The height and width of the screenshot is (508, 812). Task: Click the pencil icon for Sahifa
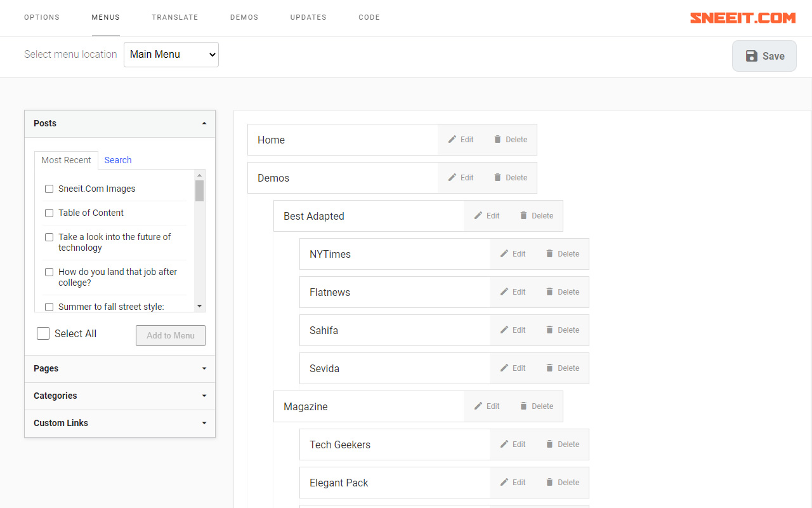click(504, 330)
